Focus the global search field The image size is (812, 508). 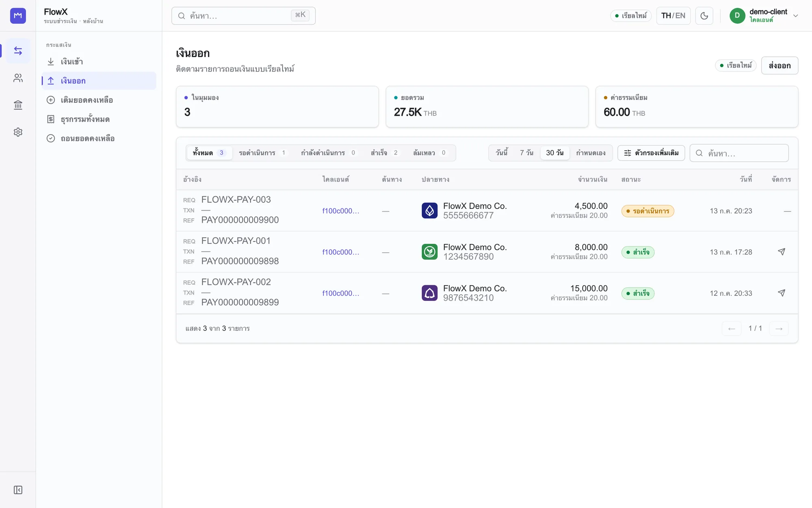243,16
